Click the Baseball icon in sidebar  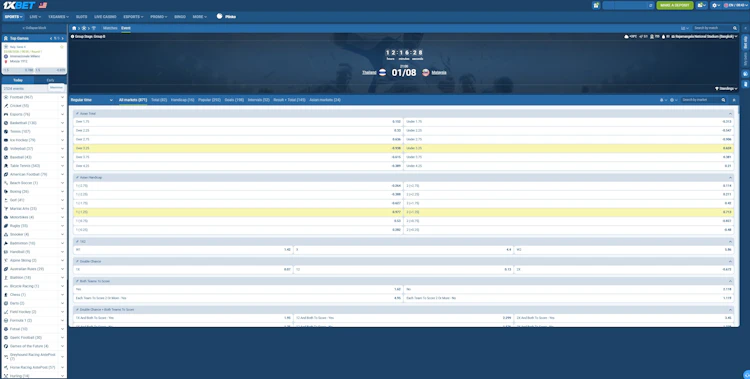(6, 157)
